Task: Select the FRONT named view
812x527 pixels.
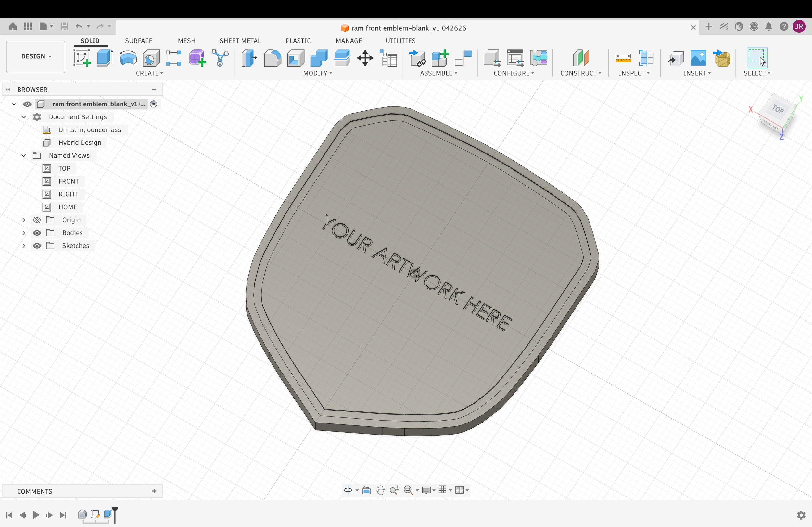Action: coord(69,181)
